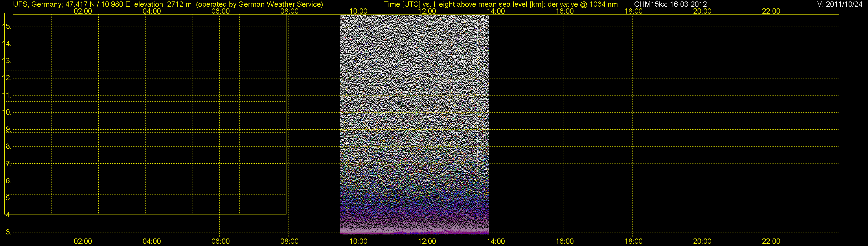Click the '16:00' label on the top time axis
The height and width of the screenshot is (246, 868).
click(x=564, y=11)
